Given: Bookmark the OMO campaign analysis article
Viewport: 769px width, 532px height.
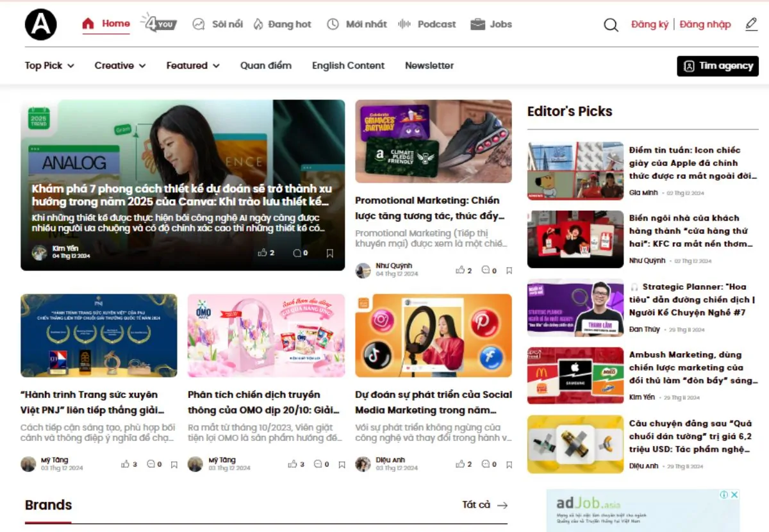Looking at the screenshot, I should pos(342,465).
